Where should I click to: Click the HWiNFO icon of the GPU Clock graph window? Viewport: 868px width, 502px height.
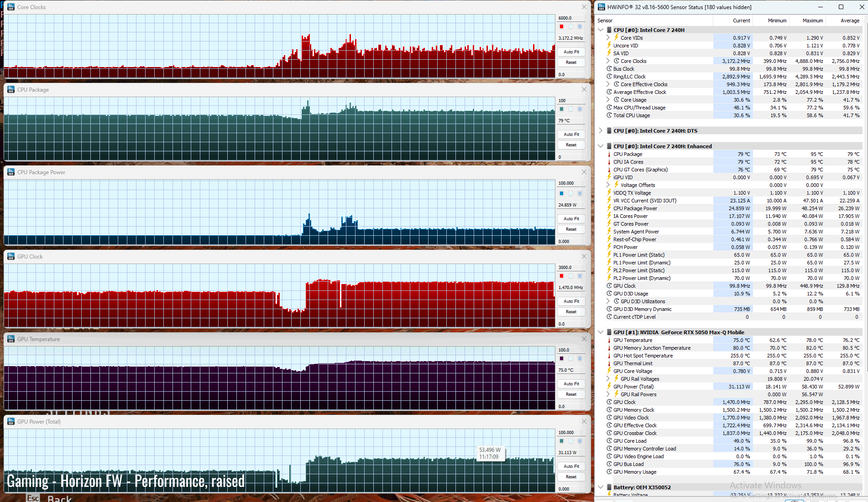[11, 256]
